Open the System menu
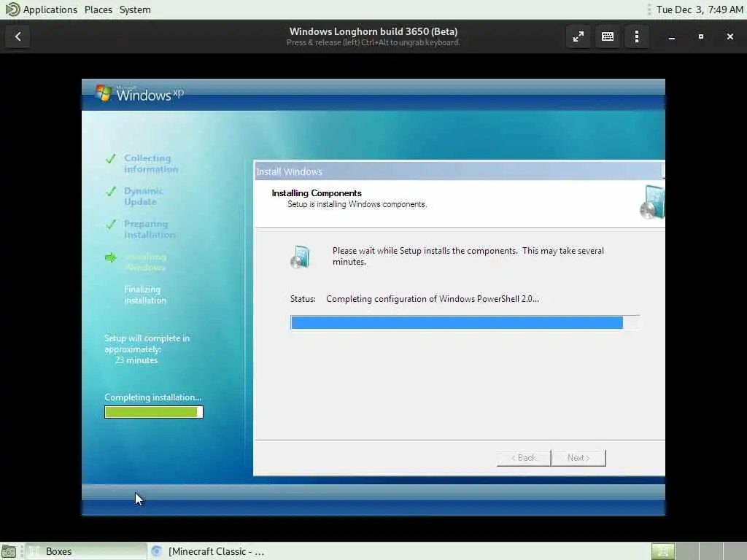 click(x=135, y=9)
